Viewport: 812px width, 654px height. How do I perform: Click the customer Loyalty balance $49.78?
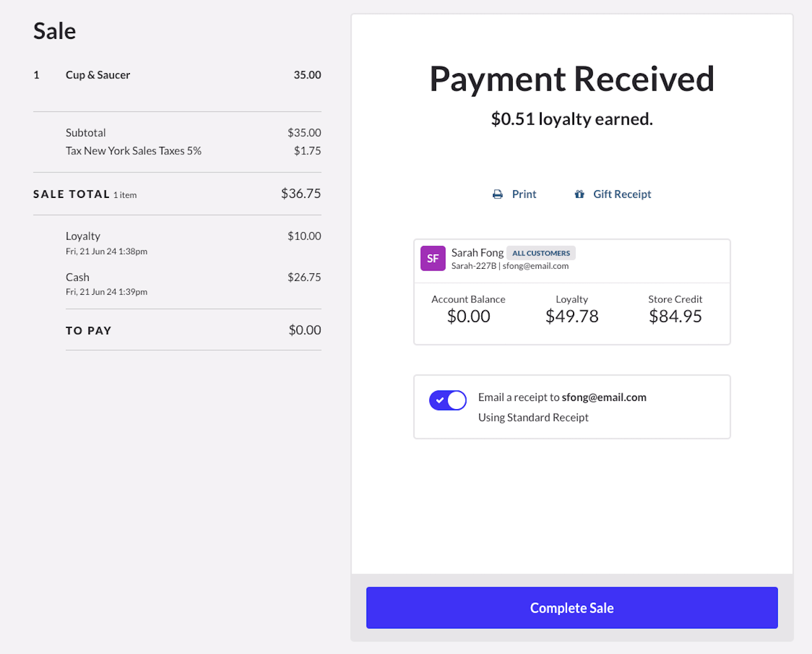coord(572,316)
